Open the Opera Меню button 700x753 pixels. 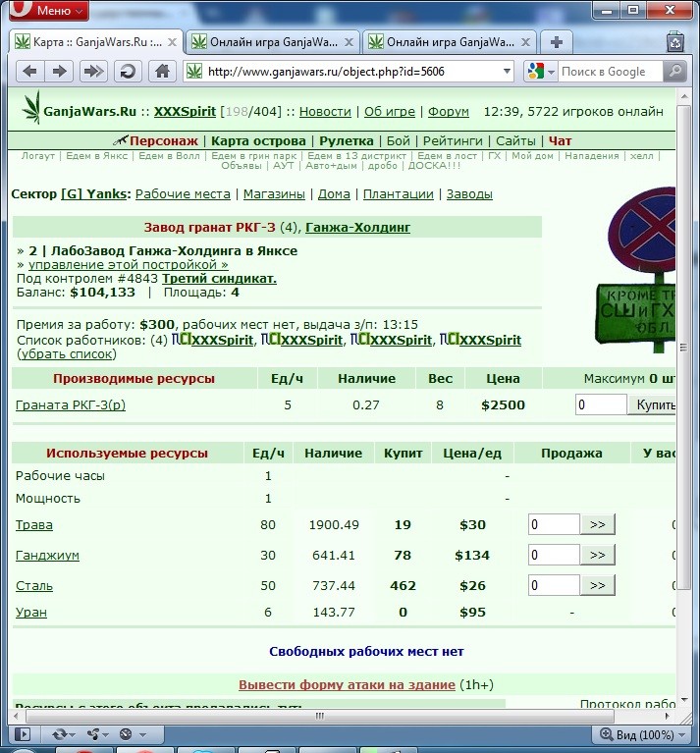[x=49, y=10]
